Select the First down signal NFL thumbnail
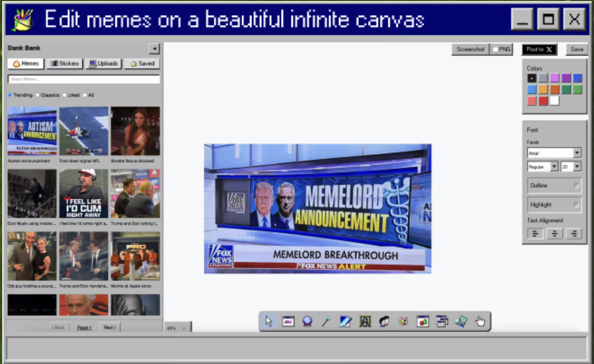 pos(84,131)
